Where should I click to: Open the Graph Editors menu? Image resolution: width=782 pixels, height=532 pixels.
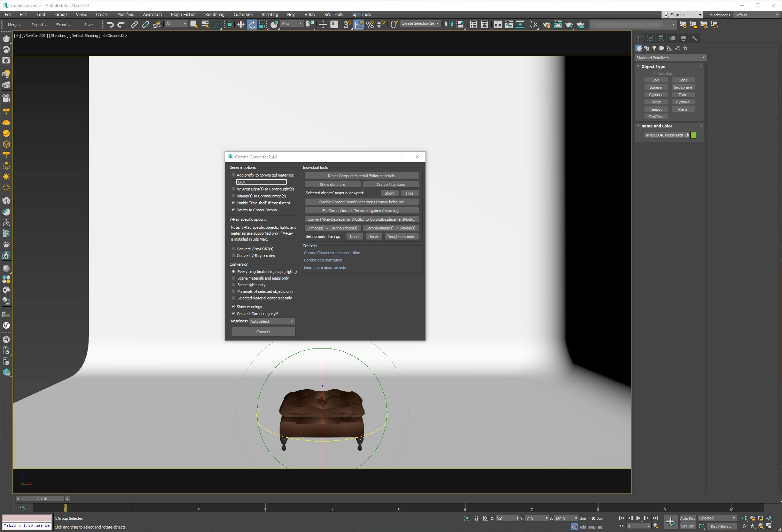(x=183, y=15)
